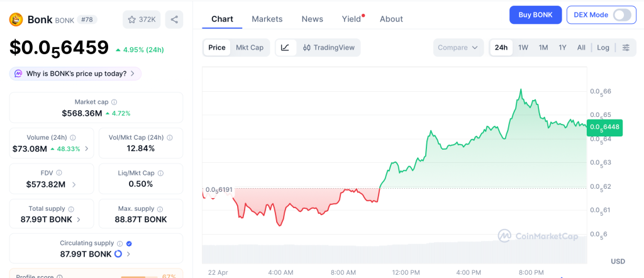Expand Volume (24h) details chevron

click(x=86, y=149)
